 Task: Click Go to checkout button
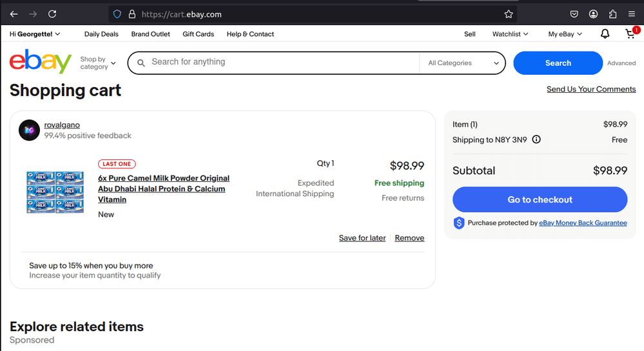(x=540, y=199)
